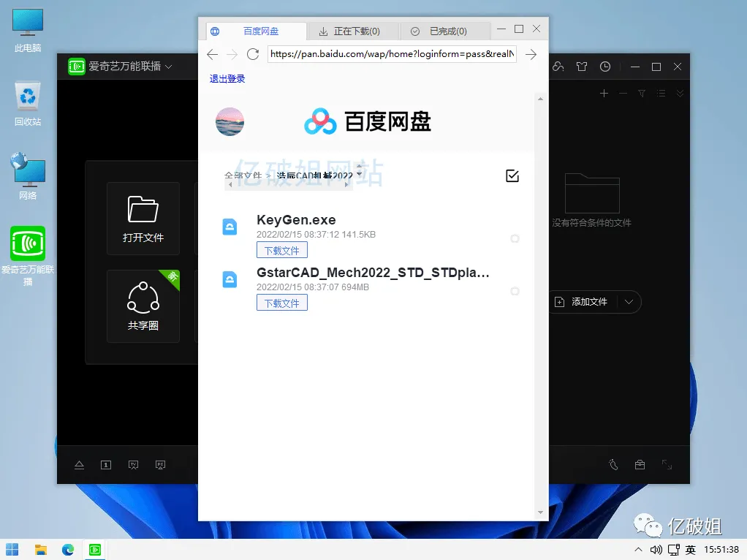Expand the arrow next to 添加文件
747x560 pixels.
(629, 302)
